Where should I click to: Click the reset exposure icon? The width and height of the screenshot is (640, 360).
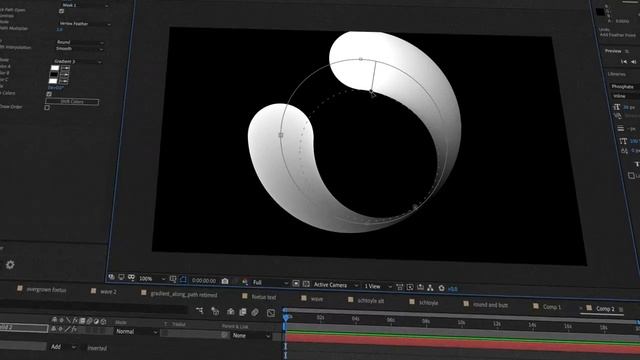tap(441, 288)
